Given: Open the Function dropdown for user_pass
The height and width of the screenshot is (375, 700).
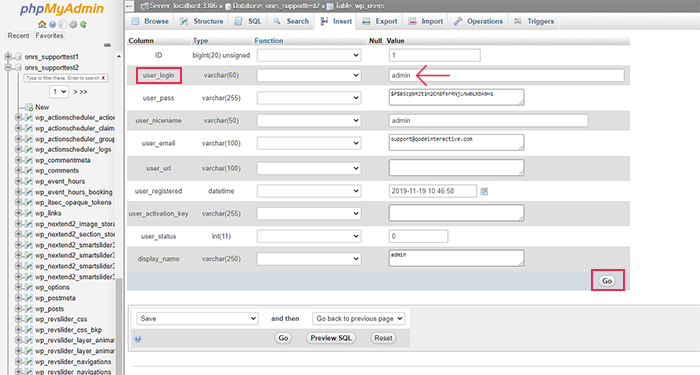Looking at the screenshot, I should click(x=309, y=98).
